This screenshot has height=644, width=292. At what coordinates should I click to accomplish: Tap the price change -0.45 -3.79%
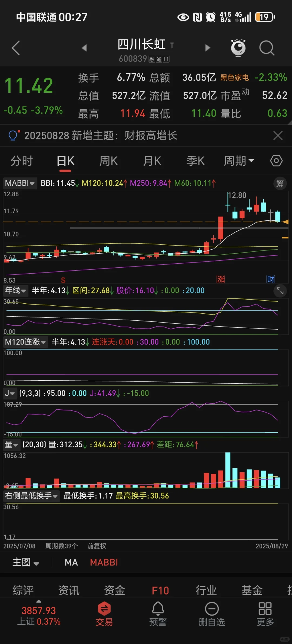tap(33, 110)
